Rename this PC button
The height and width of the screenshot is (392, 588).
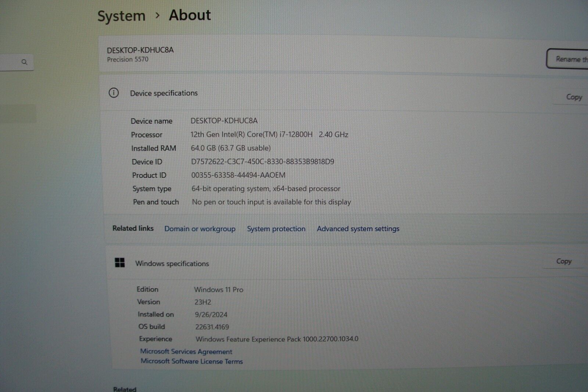tap(567, 59)
